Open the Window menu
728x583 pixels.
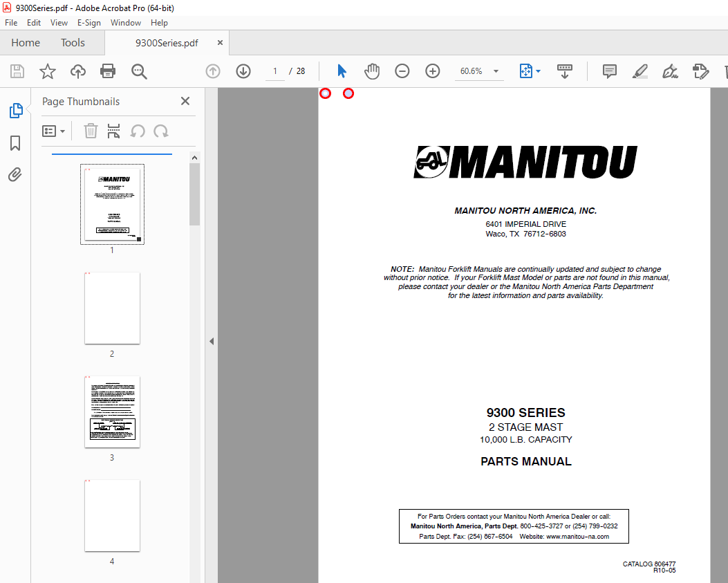point(125,23)
